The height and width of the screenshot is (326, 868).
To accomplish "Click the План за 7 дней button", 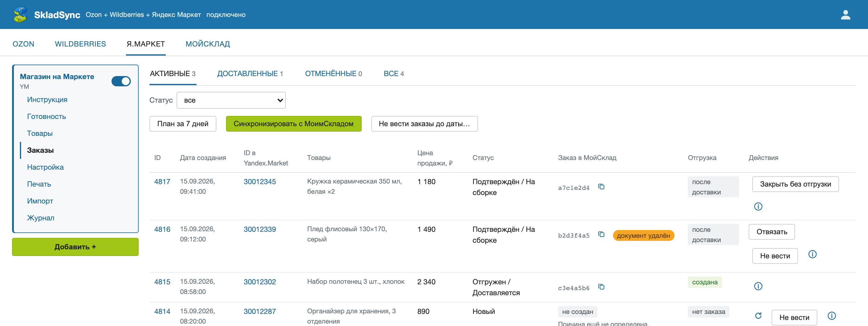I will click(183, 124).
